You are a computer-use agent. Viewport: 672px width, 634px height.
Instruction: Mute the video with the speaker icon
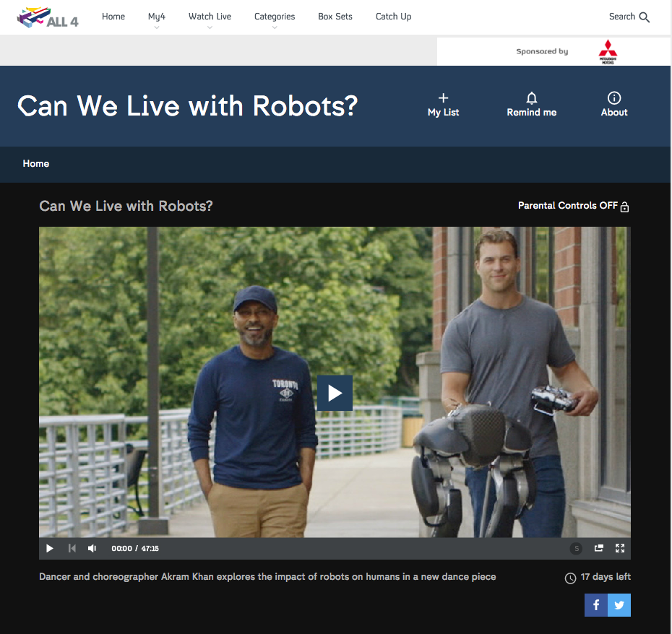pos(92,548)
